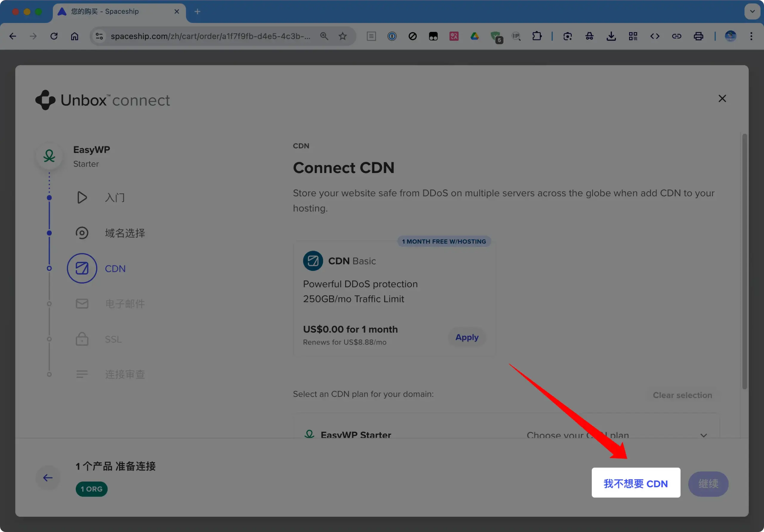The width and height of the screenshot is (764, 532).
Task: Open the downloads arrow icon
Action: 611,36
